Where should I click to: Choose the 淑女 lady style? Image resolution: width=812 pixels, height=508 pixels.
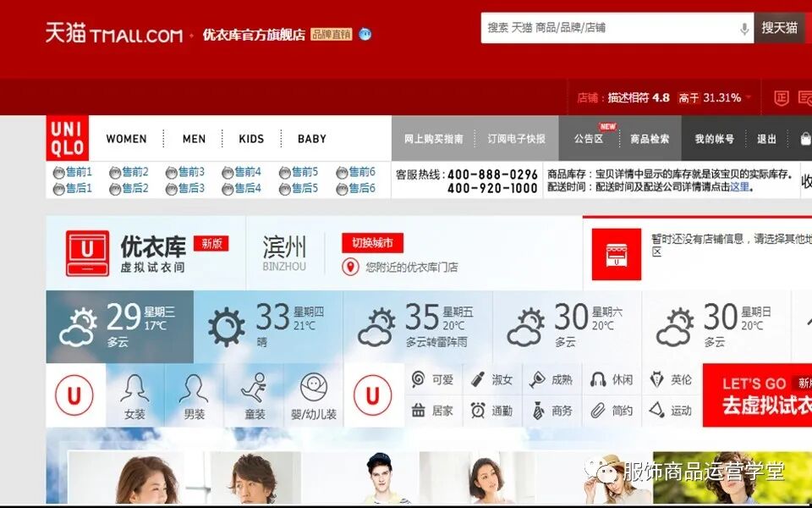click(x=492, y=379)
